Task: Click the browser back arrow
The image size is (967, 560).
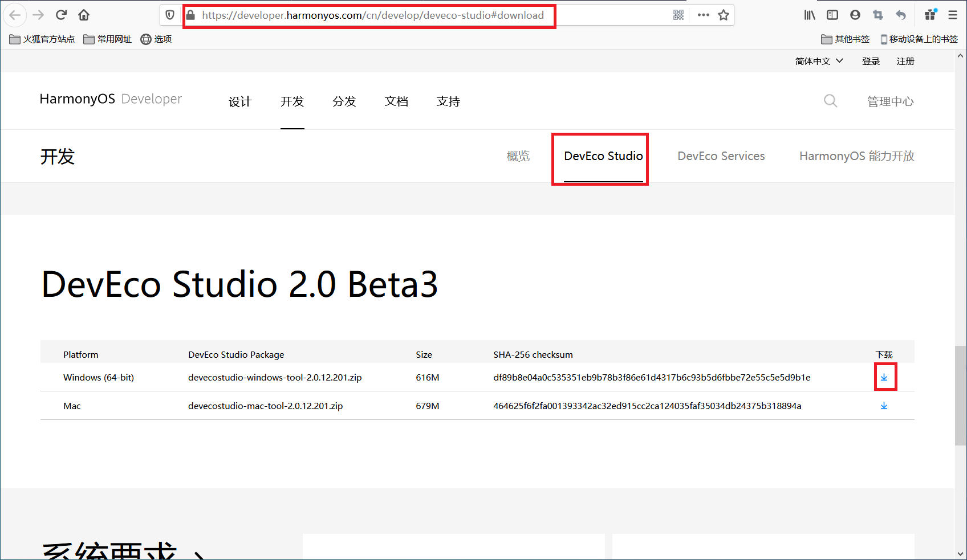Action: coord(15,15)
